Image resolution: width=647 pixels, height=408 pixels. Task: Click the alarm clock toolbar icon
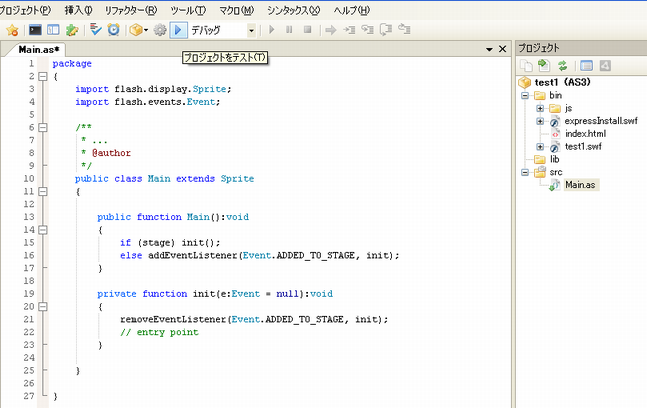tap(113, 30)
